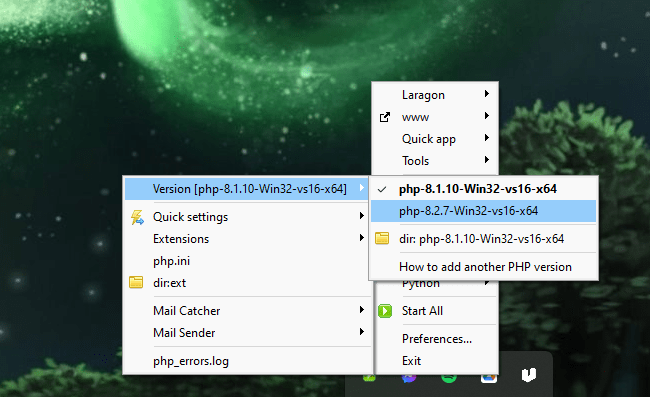Open How to add another PHP version
The height and width of the screenshot is (397, 650).
pyautogui.click(x=483, y=267)
